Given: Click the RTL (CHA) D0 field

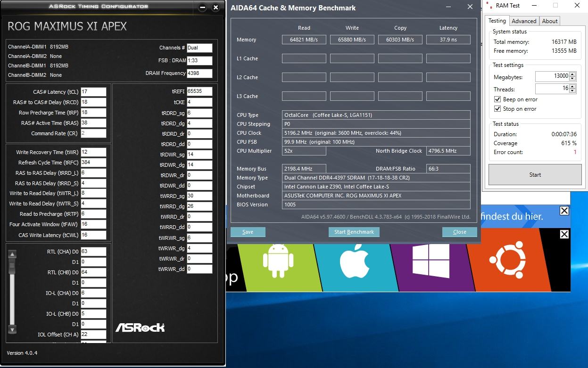Looking at the screenshot, I should click(93, 251).
